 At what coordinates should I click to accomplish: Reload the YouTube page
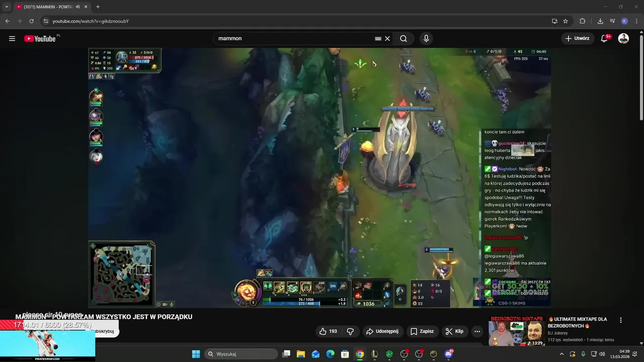[31, 21]
